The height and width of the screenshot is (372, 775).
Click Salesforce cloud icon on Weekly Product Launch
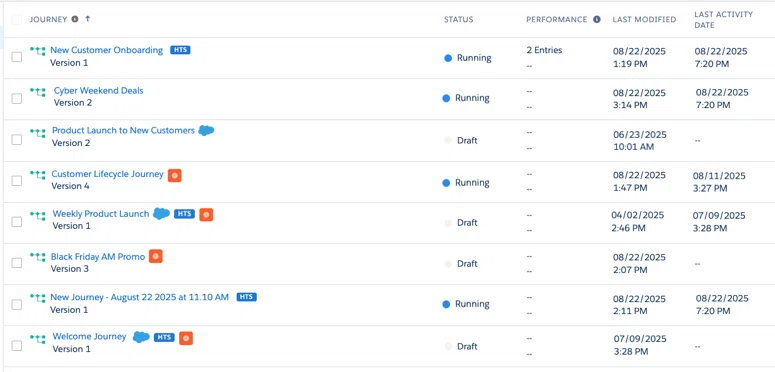coord(162,213)
